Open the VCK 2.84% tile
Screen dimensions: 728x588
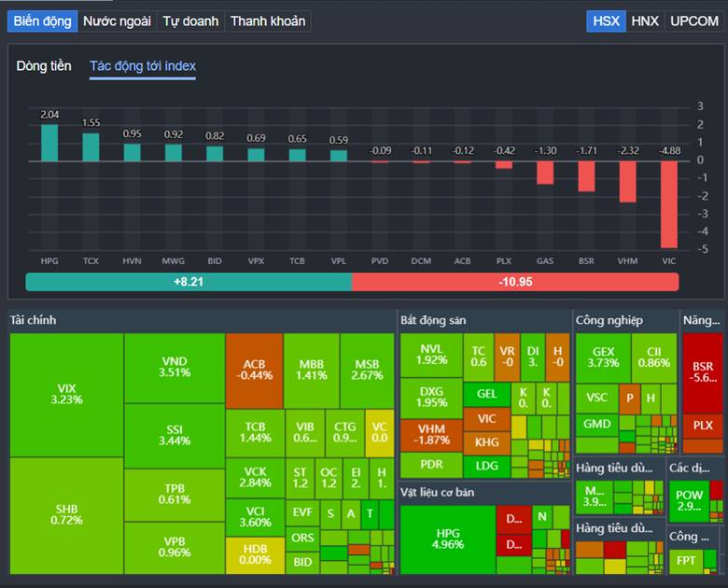[x=256, y=478]
